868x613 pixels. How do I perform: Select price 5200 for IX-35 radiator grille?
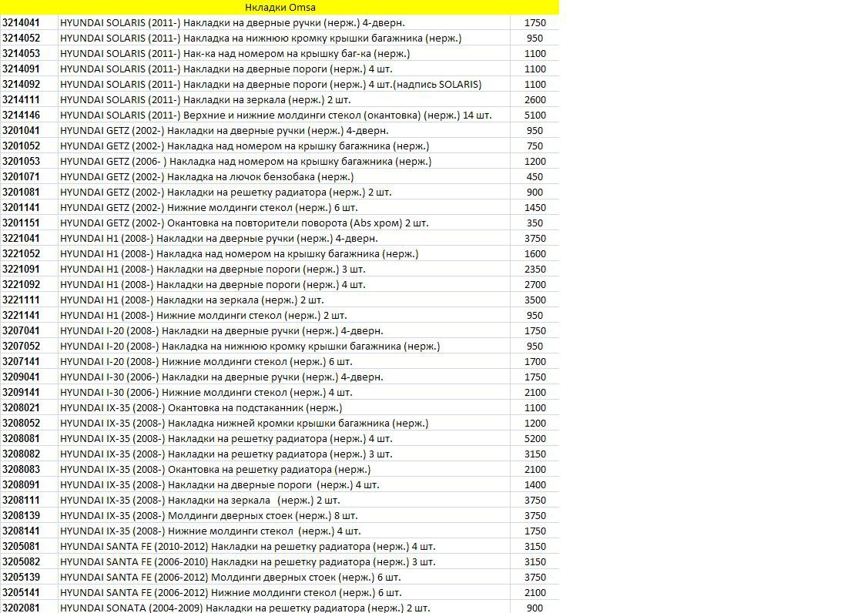pos(535,438)
